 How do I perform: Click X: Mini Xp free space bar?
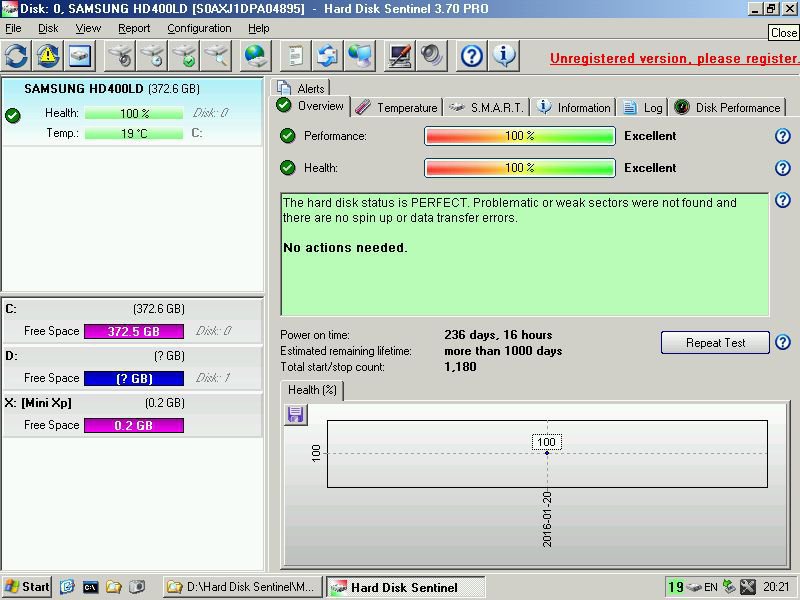point(134,426)
